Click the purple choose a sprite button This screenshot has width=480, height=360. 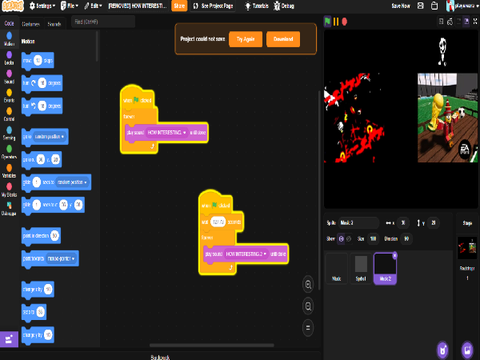tap(443, 350)
